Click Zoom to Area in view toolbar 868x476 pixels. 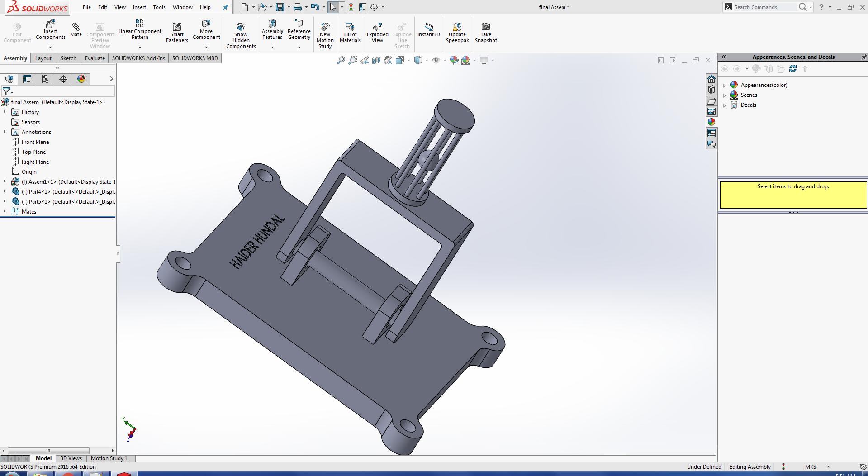tap(353, 60)
